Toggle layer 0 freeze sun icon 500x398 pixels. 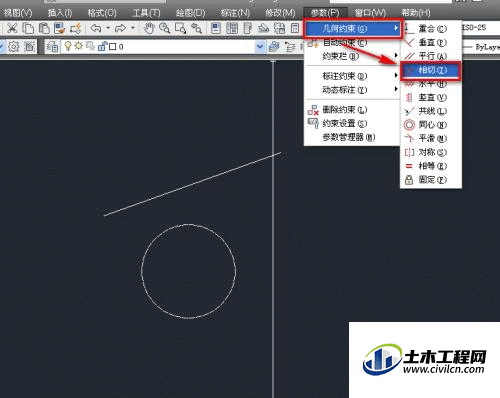point(79,46)
